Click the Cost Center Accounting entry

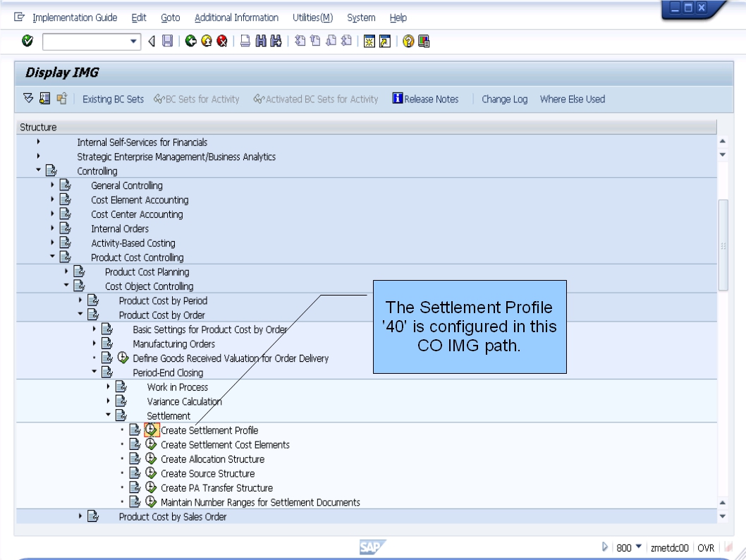[x=137, y=214]
